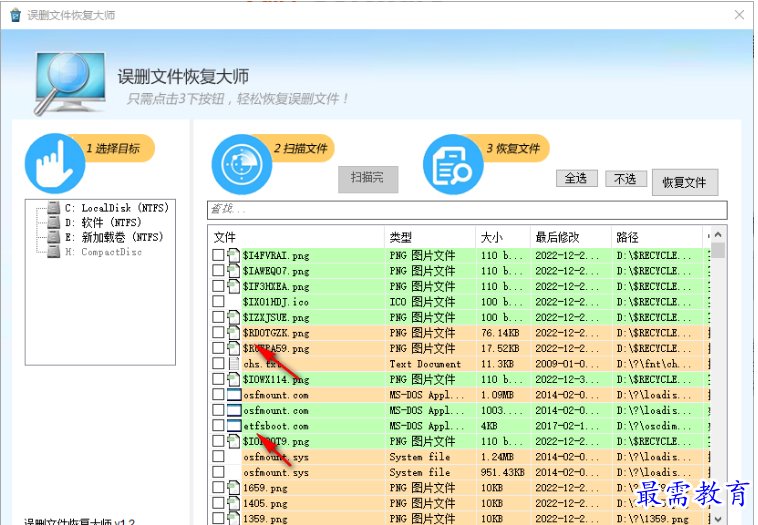Click the 全选 select all button
The height and width of the screenshot is (525, 758).
tap(576, 178)
